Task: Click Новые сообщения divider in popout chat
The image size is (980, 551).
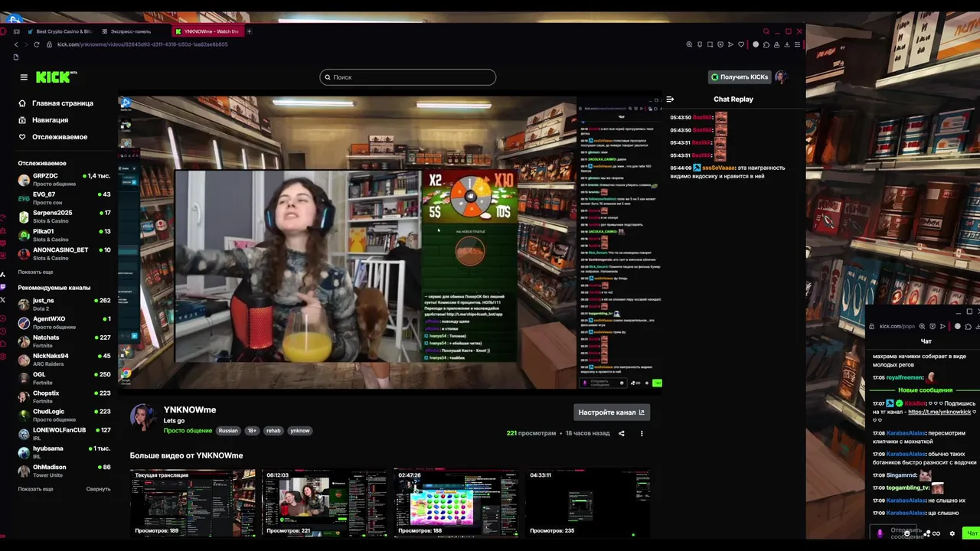Action: pos(926,390)
